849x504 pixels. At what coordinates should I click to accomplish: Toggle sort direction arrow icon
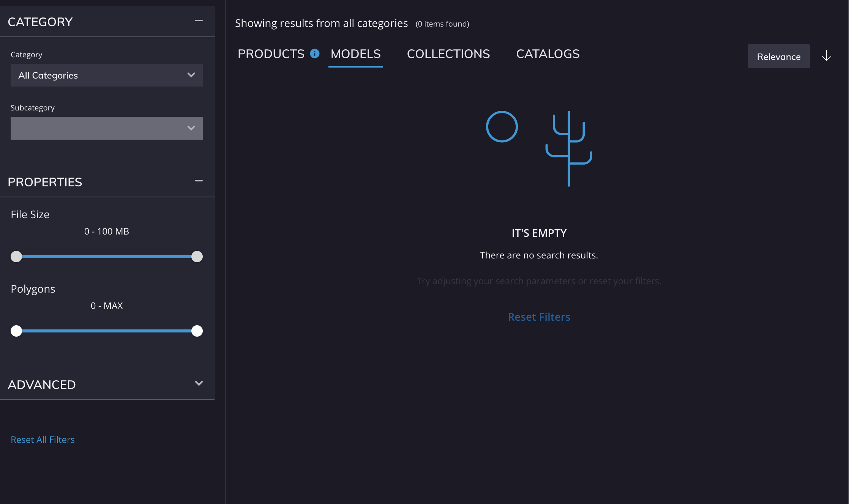826,57
